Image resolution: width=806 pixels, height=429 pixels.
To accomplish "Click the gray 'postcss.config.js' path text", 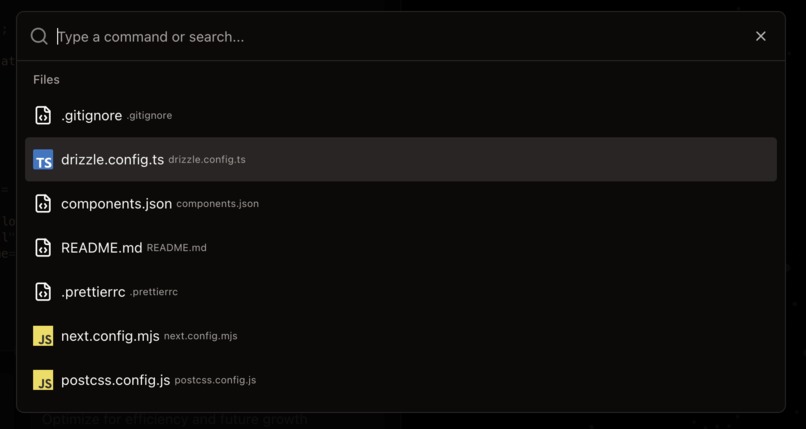I will (x=215, y=381).
